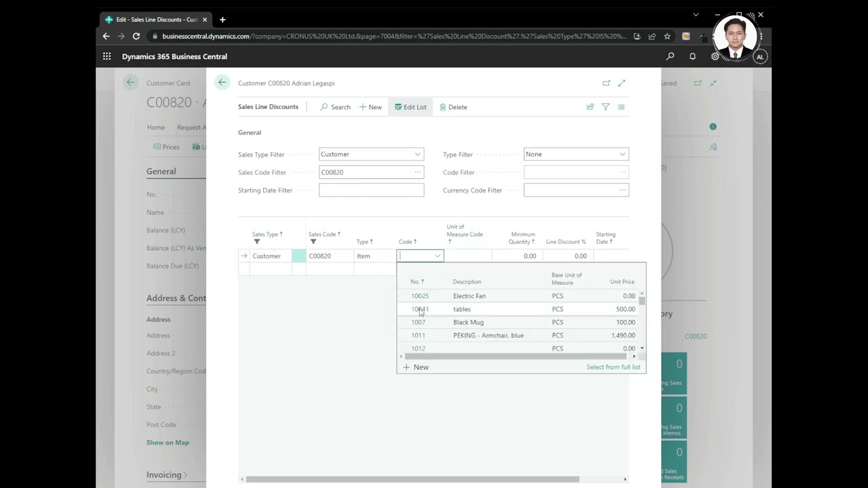Viewport: 868px width, 488px height.
Task: Click Show on Map link
Action: pyautogui.click(x=167, y=443)
